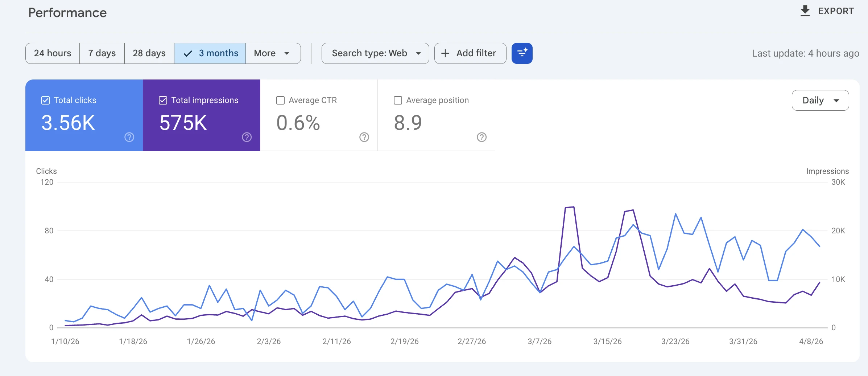Uncheck the Total clicks checkbox

tap(45, 100)
